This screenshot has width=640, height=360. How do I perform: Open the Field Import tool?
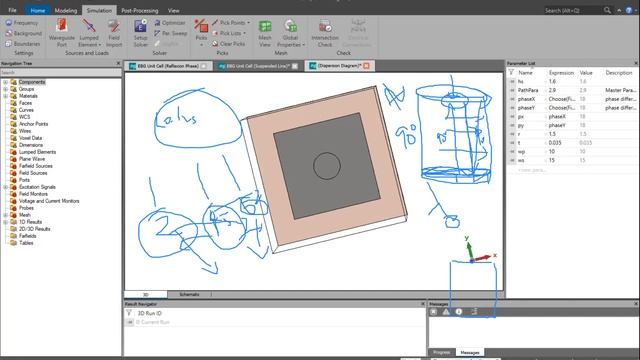click(x=114, y=33)
